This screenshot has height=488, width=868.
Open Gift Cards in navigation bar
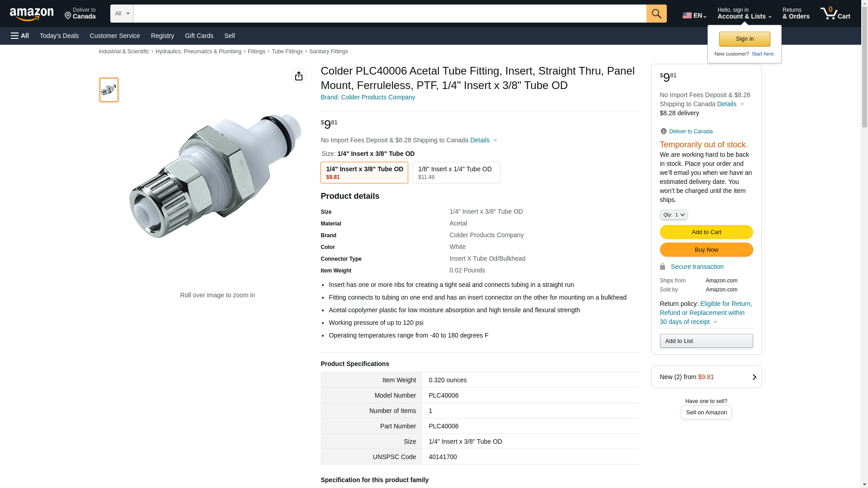click(199, 36)
